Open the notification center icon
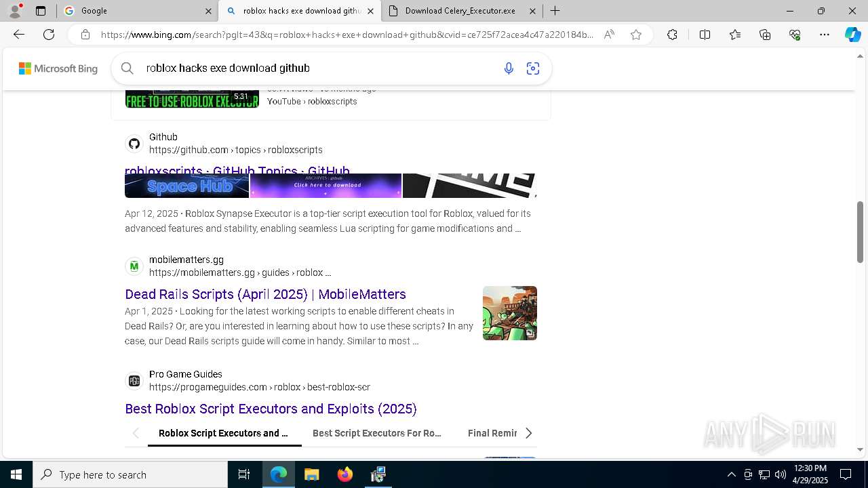 coord(846,474)
